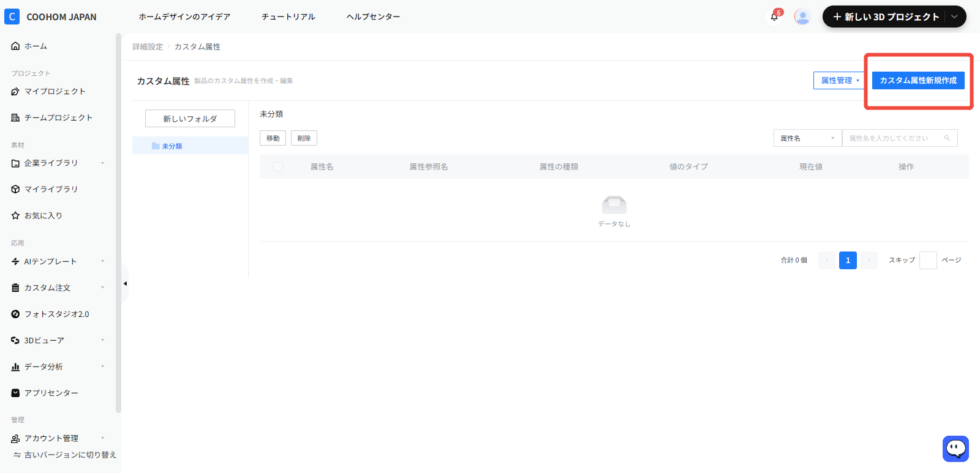Select the 未分類 folder tree item

(x=190, y=146)
